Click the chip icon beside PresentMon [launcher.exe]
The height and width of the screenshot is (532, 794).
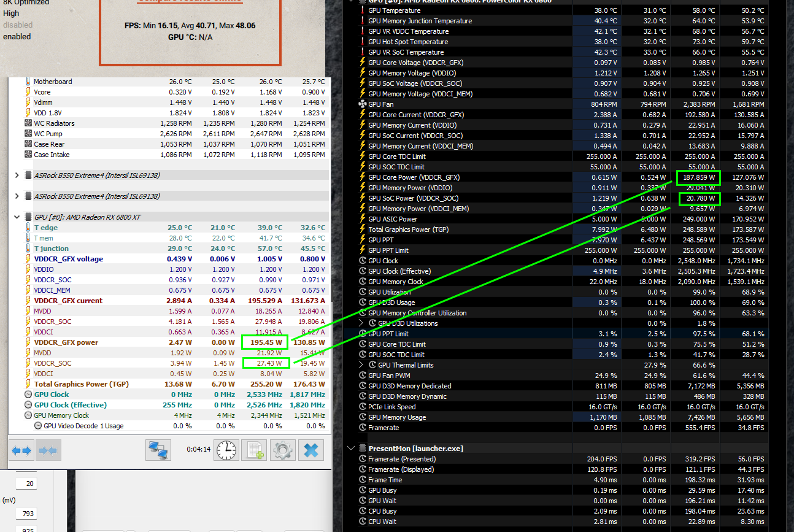(x=363, y=449)
